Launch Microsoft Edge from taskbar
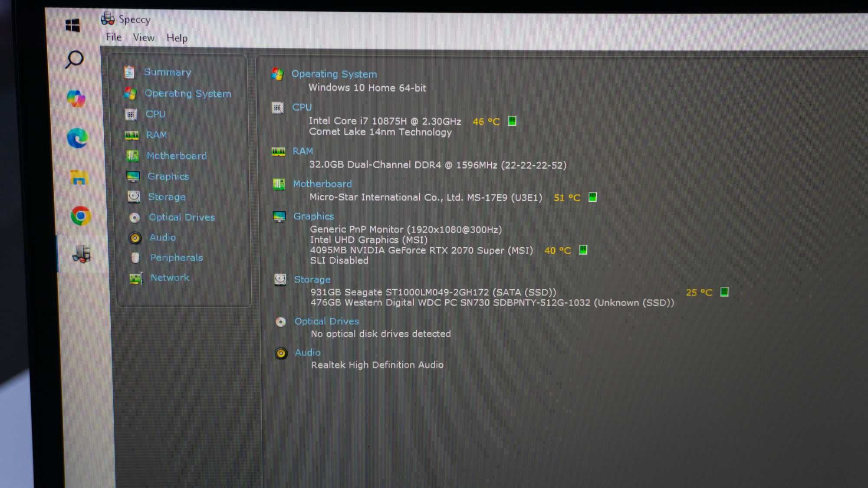This screenshot has width=868, height=488. click(x=77, y=138)
